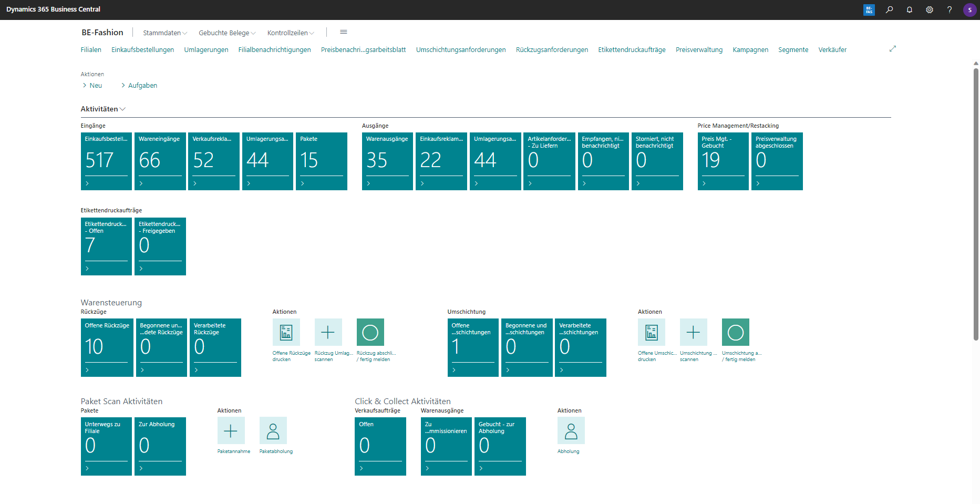The image size is (980, 504).
Task: Open the notifications bell
Action: [909, 9]
